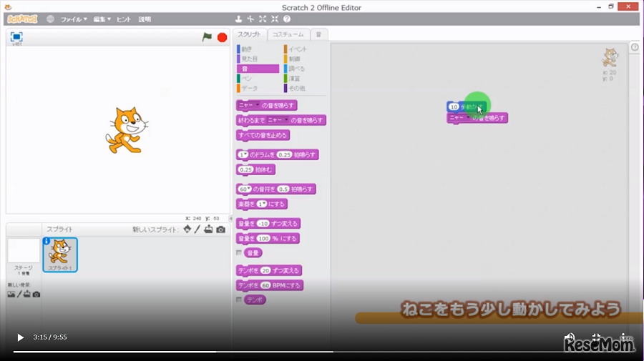644x361 pixels.
Task: Select the Delete scissors tool
Action: point(250,19)
